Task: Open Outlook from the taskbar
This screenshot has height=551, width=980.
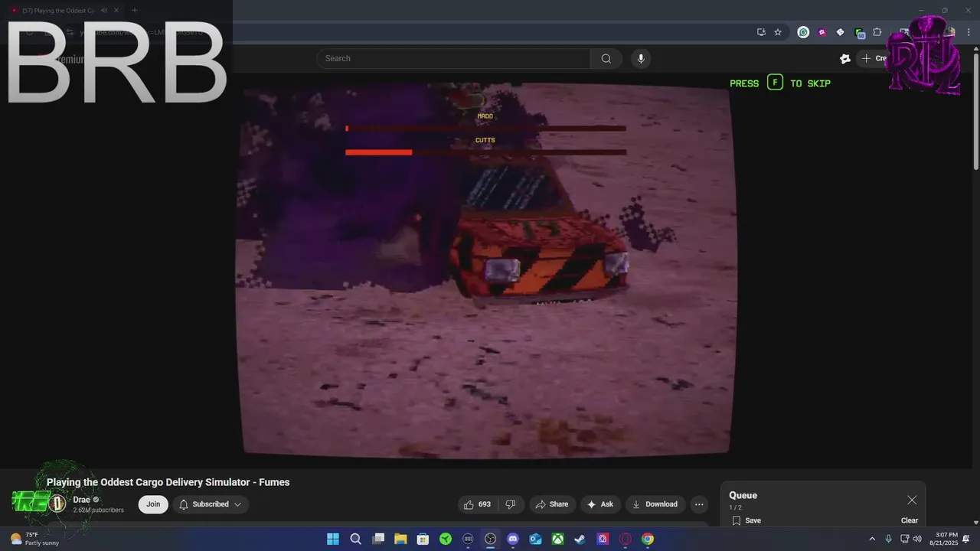Action: click(536, 539)
